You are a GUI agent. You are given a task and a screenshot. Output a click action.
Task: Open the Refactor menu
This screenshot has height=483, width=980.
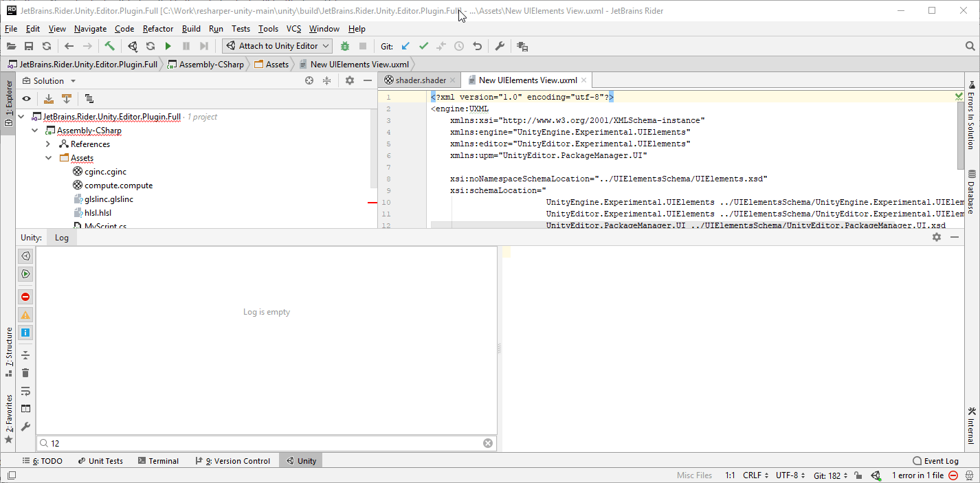[158, 28]
